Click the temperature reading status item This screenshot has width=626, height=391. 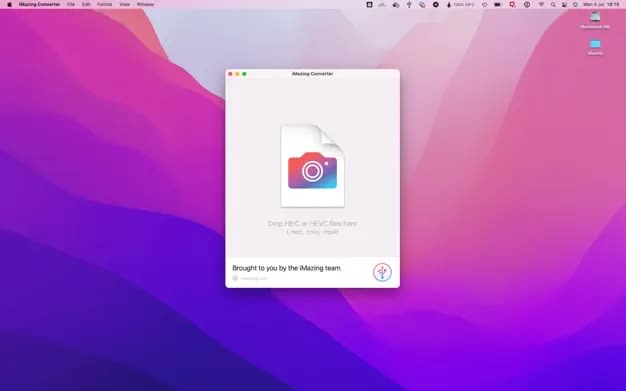(x=460, y=4)
